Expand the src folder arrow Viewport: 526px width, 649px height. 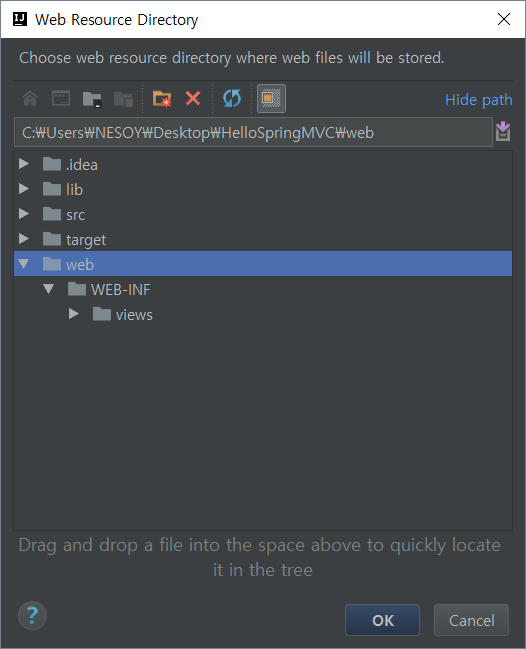click(24, 214)
